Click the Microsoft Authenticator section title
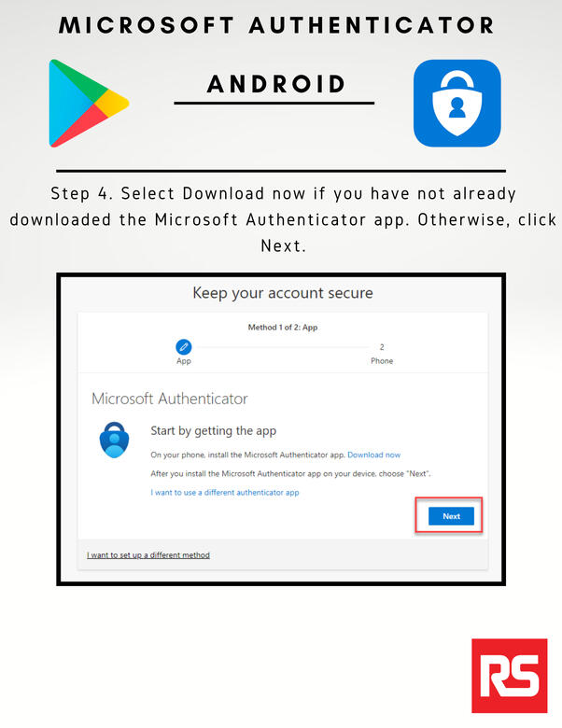This screenshot has width=562, height=728. (170, 399)
